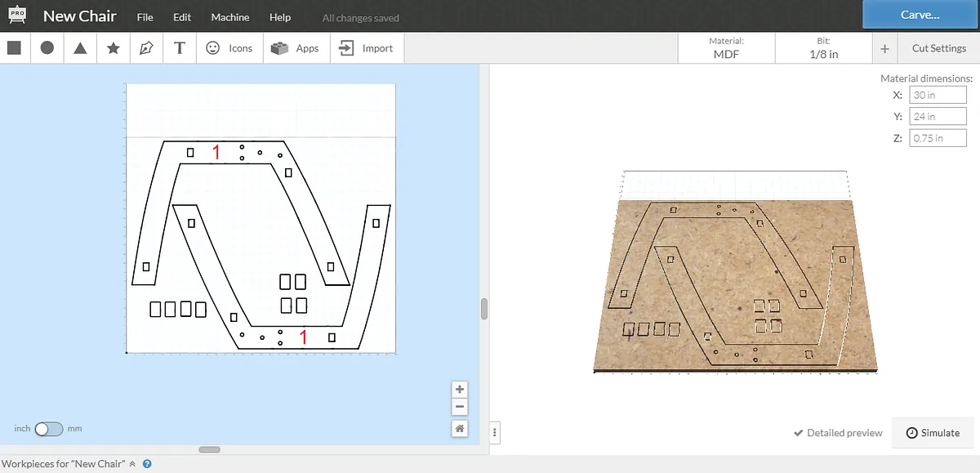Select the Square shape tool

click(14, 48)
